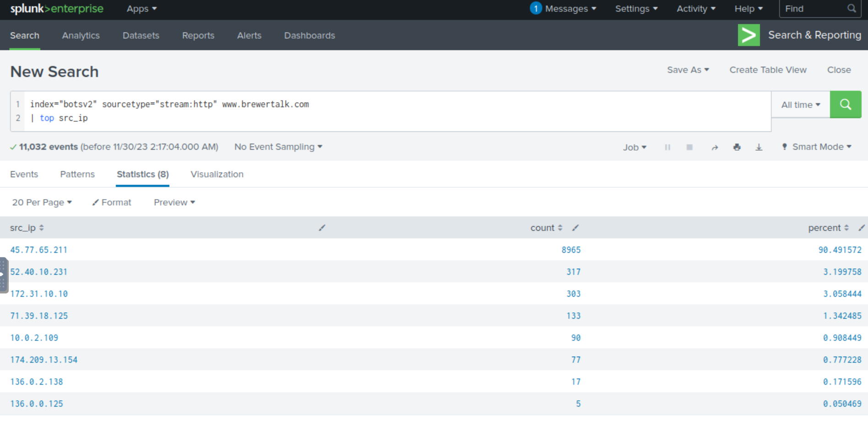The height and width of the screenshot is (445, 868).
Task: Click the percent value 0.050469
Action: pyautogui.click(x=842, y=404)
